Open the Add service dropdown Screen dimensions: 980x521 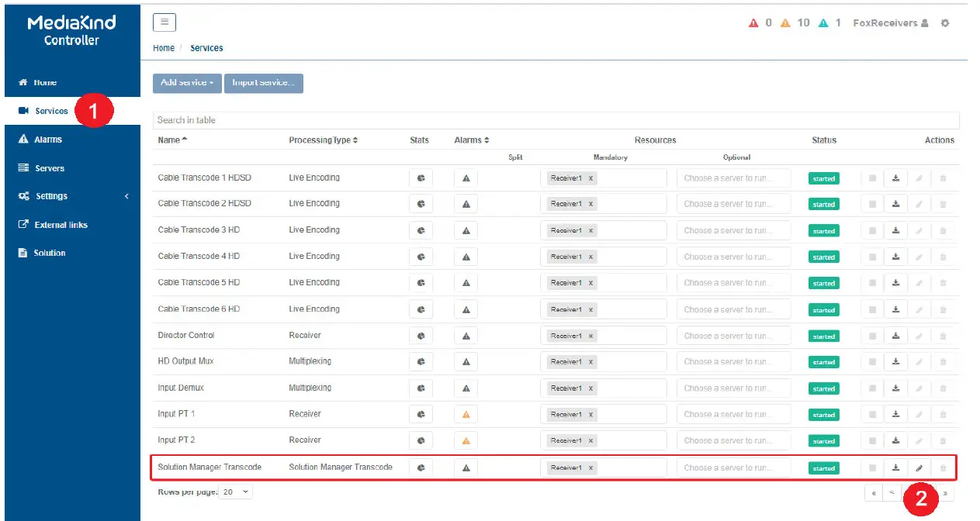click(x=187, y=83)
